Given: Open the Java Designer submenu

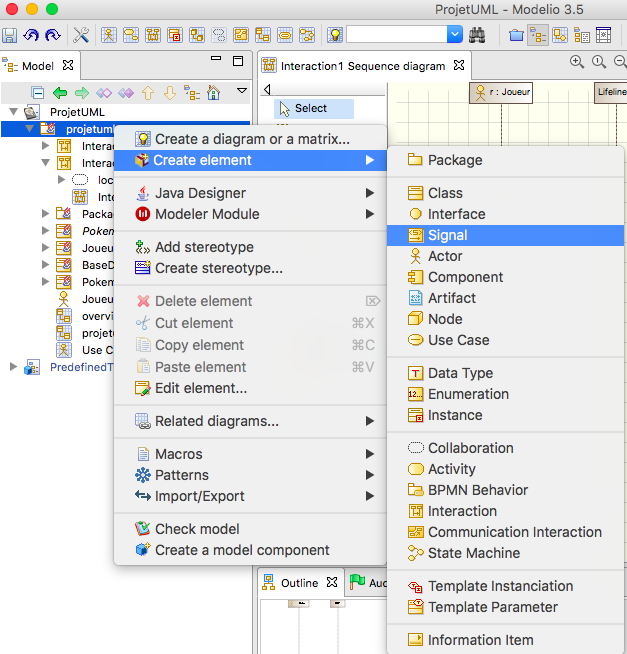Looking at the screenshot, I should (x=200, y=193).
